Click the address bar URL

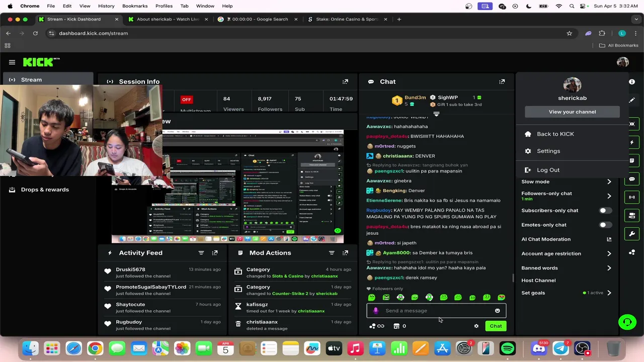click(x=94, y=33)
